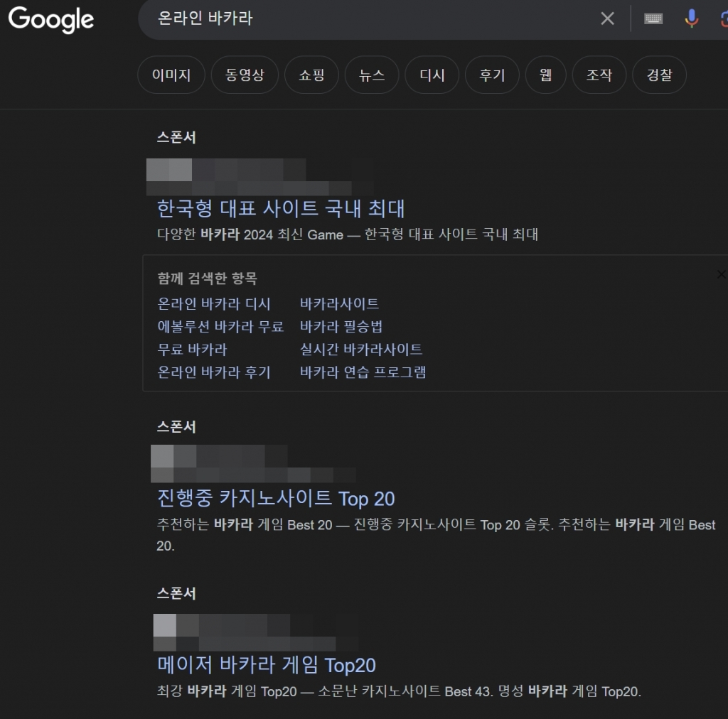Select the 경찰 filter chip
The width and height of the screenshot is (728, 719).
pyautogui.click(x=659, y=75)
